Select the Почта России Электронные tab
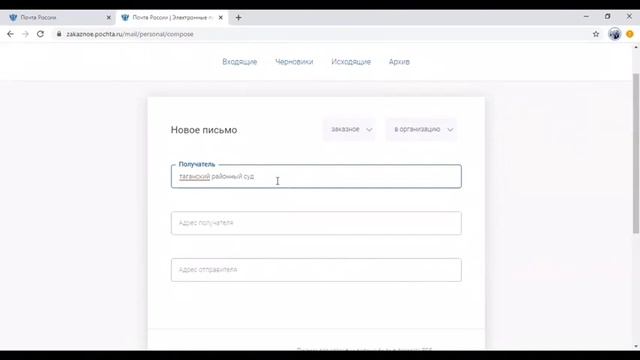 tap(171, 18)
